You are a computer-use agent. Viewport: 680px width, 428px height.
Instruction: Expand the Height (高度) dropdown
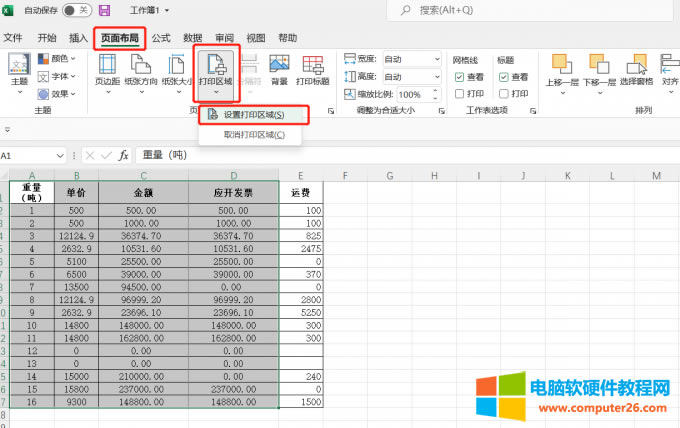(436, 77)
